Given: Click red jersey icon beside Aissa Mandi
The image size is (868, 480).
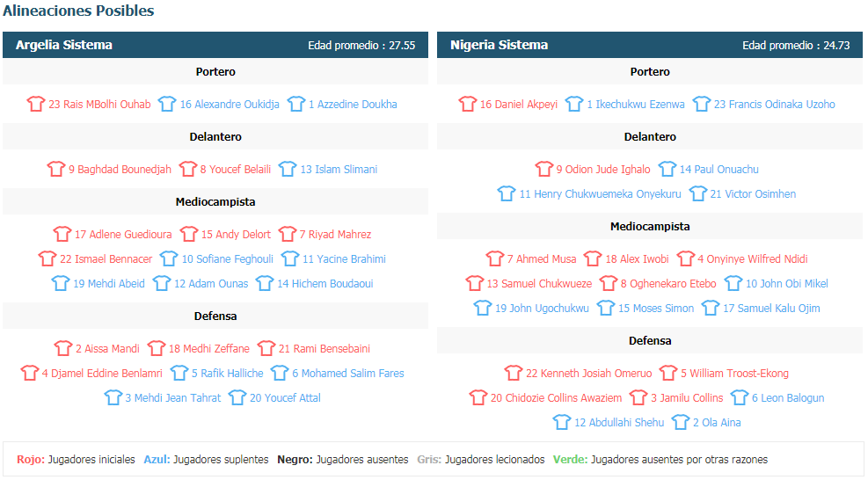Looking at the screenshot, I should tap(62, 347).
